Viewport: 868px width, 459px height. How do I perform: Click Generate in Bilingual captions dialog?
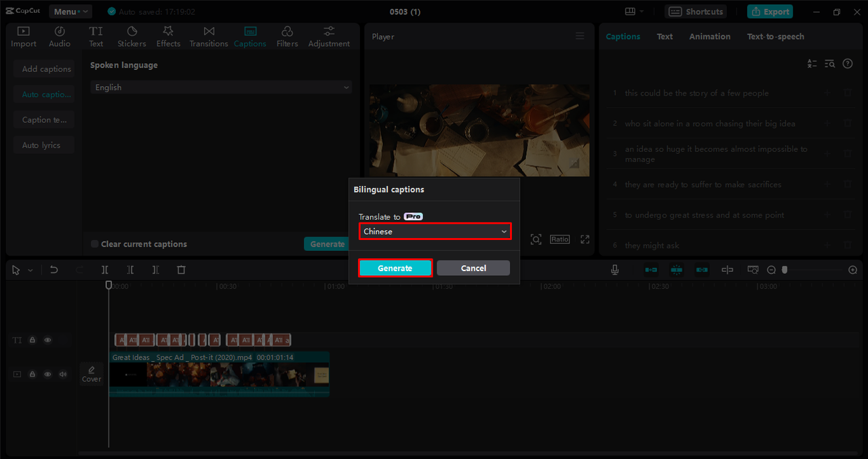click(395, 268)
